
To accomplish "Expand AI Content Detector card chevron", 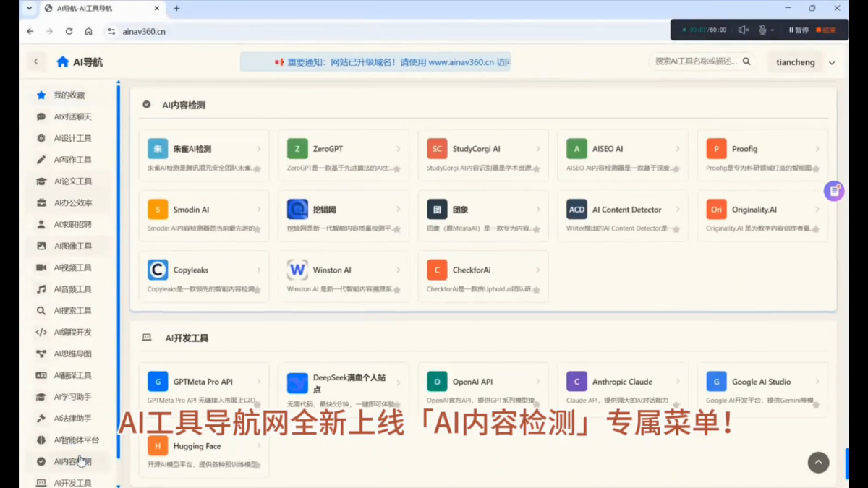I will pyautogui.click(x=678, y=210).
